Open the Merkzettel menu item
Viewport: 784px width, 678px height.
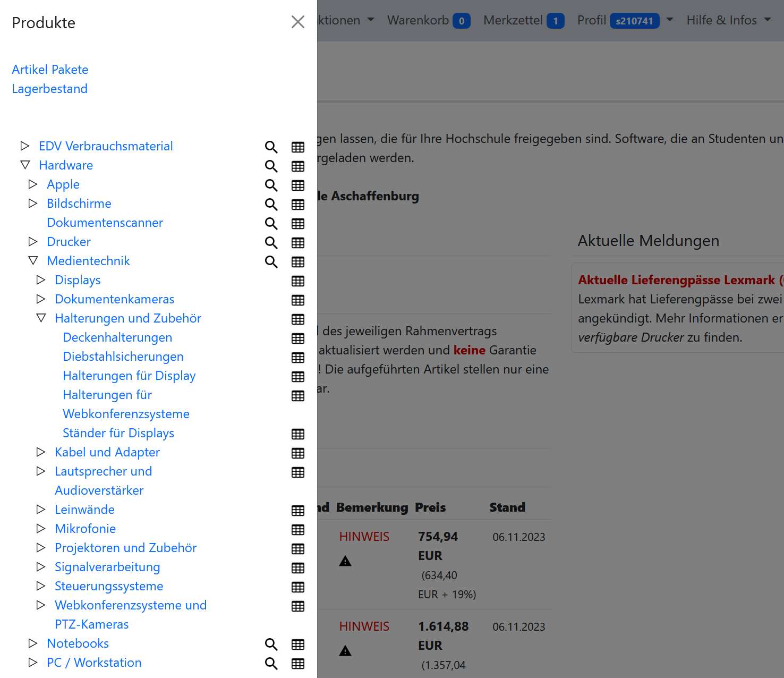524,20
